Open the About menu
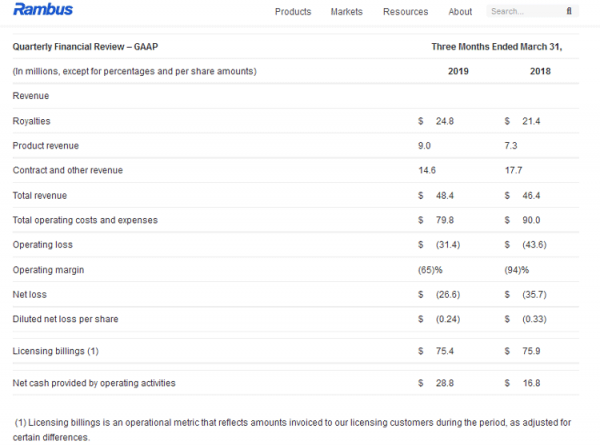This screenshot has height=445, width=600. point(460,12)
